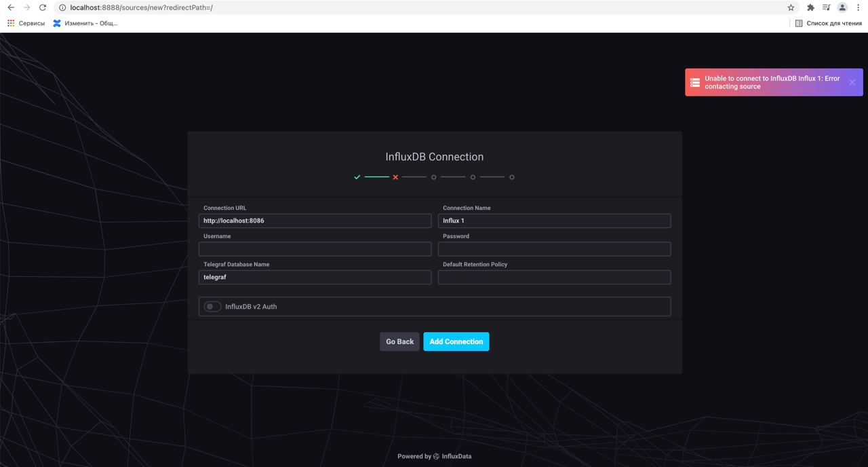Focus the Connection Name field
The image size is (868, 467).
tap(554, 221)
